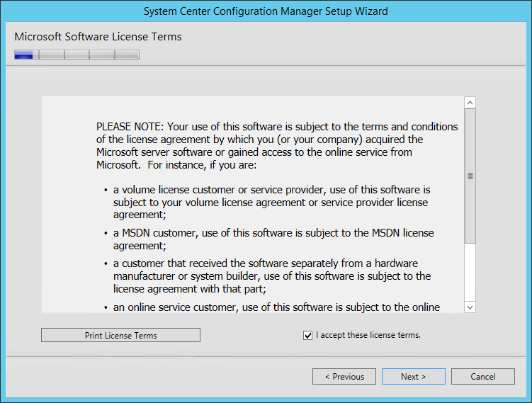Click the hardware manufacturer customer bullet
532x403 pixels.
click(272, 276)
